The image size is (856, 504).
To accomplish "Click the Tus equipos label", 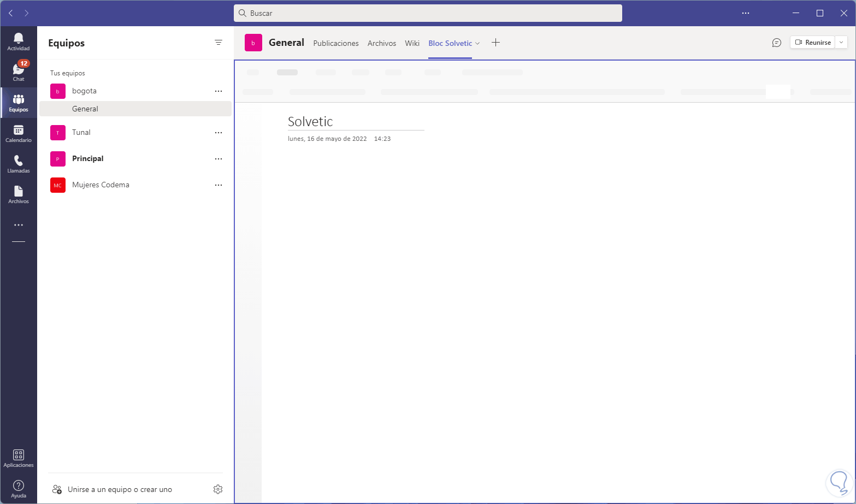I will (68, 73).
